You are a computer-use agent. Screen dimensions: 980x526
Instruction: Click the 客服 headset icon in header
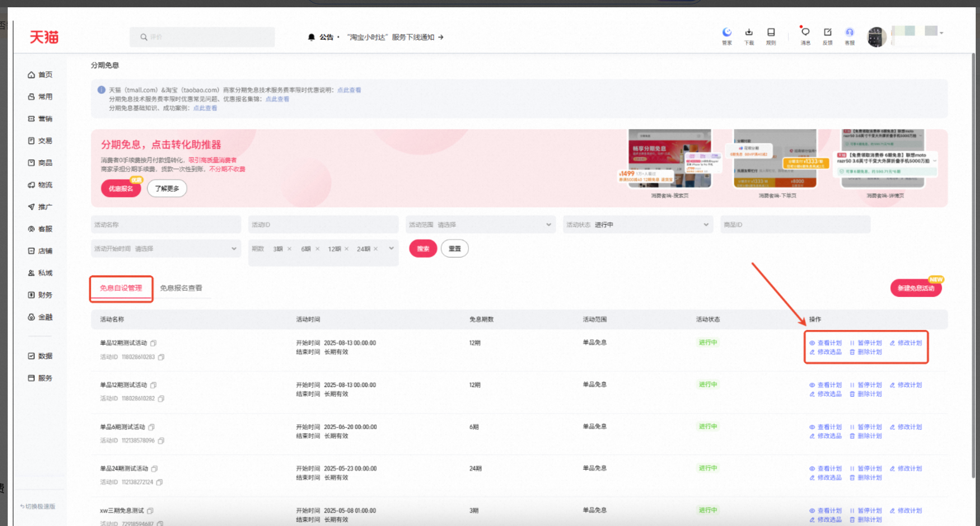[x=849, y=33]
